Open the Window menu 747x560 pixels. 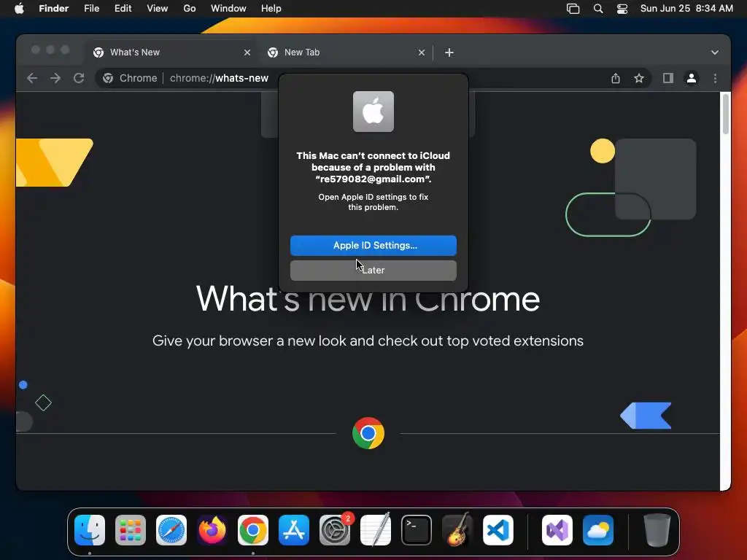click(x=228, y=9)
